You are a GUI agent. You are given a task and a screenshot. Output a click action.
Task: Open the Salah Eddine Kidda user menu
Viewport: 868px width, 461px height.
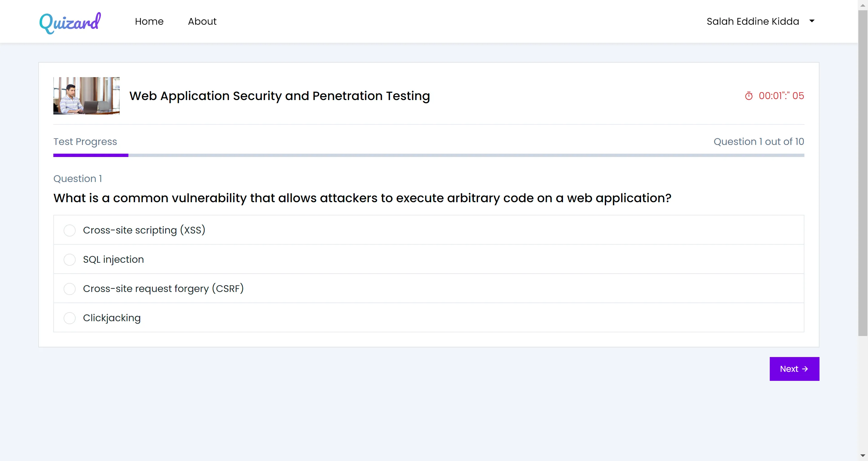tap(753, 21)
